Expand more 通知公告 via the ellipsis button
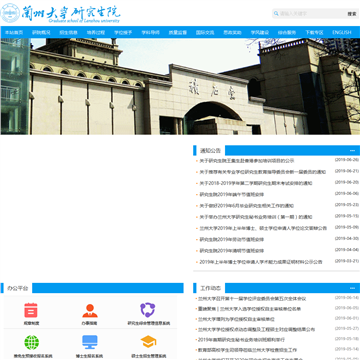This screenshot has height=360, width=360. [352, 151]
